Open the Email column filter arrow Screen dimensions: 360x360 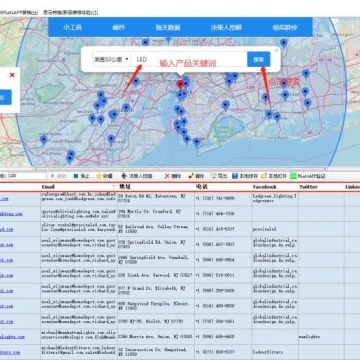coord(114,186)
